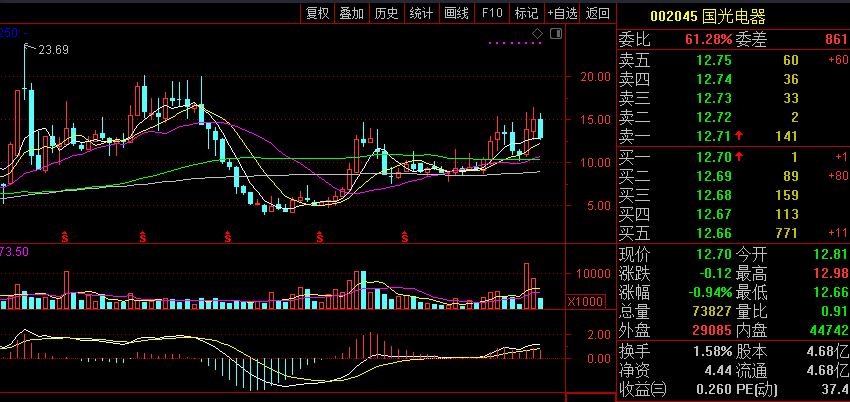Screen dimensions: 850x402
Task: Click the 换手 value 1.58%
Action: coord(713,351)
